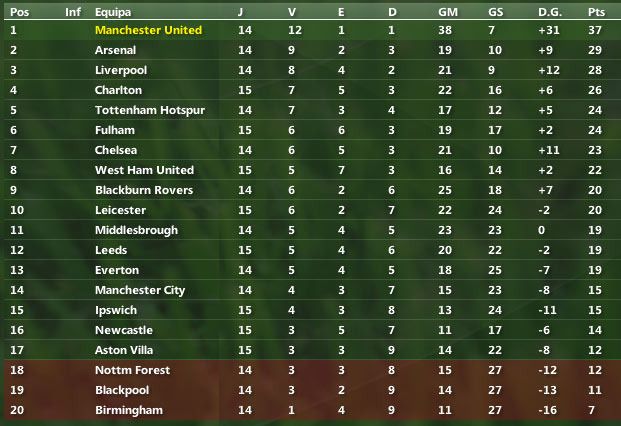Open the Leicester team entry
This screenshot has width=621, height=426.
[x=120, y=210]
